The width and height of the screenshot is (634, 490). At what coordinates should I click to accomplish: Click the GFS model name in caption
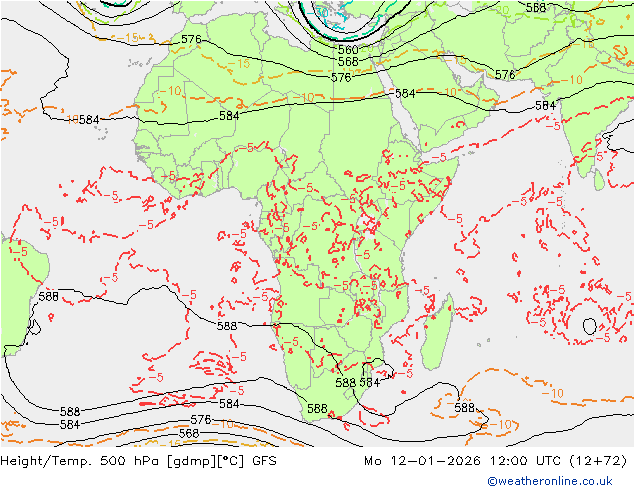[264, 461]
